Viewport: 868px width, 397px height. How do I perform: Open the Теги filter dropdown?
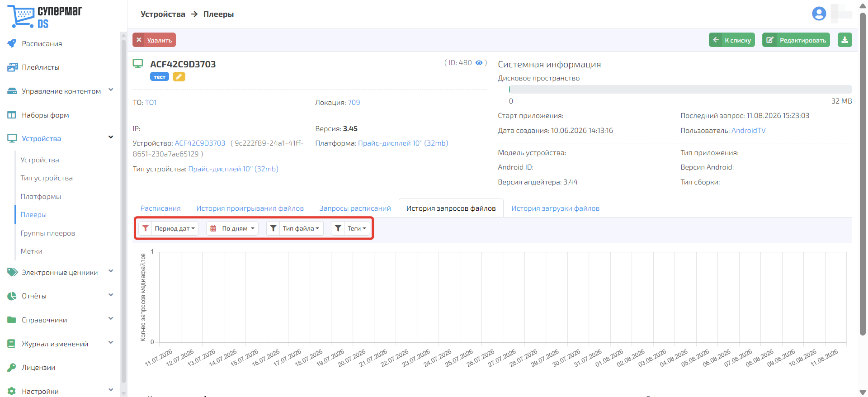(x=357, y=228)
